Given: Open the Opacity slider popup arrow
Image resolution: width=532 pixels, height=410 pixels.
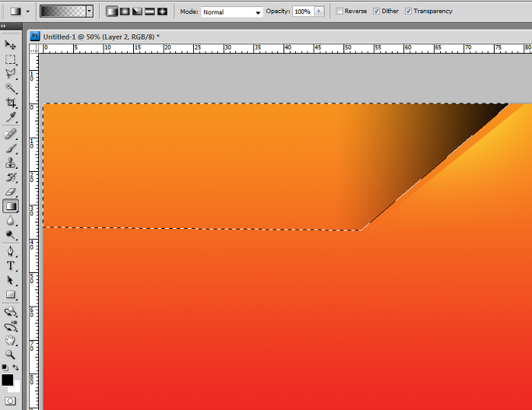Looking at the screenshot, I should coord(319,11).
